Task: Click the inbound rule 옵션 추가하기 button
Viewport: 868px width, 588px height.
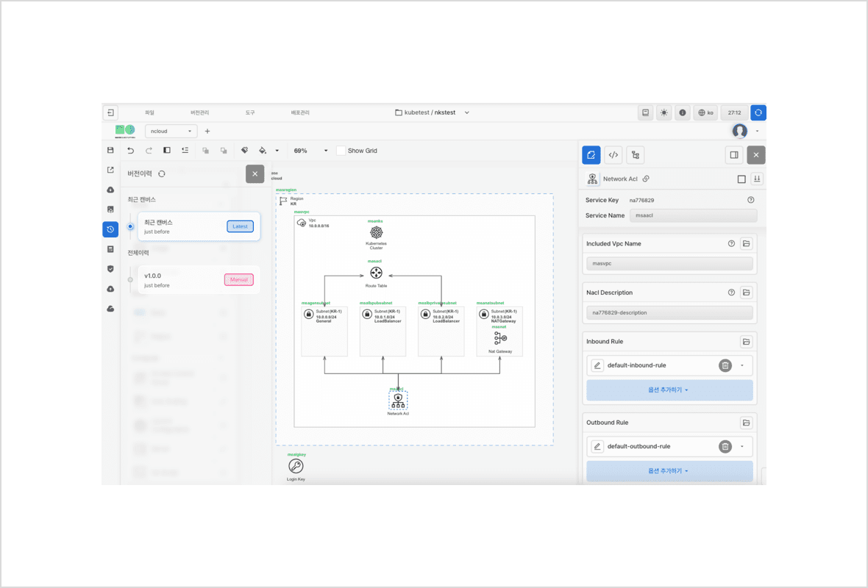Action: (669, 390)
